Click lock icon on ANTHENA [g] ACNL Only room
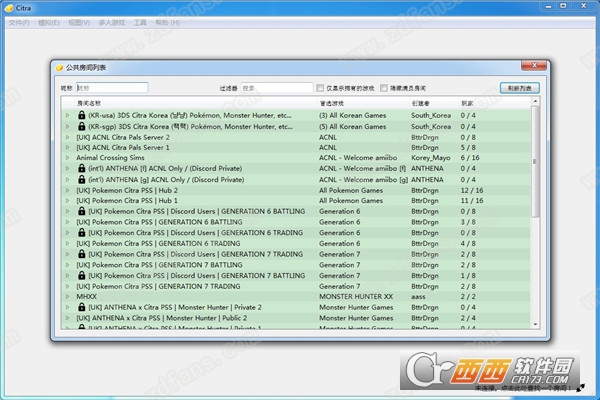 [81, 179]
